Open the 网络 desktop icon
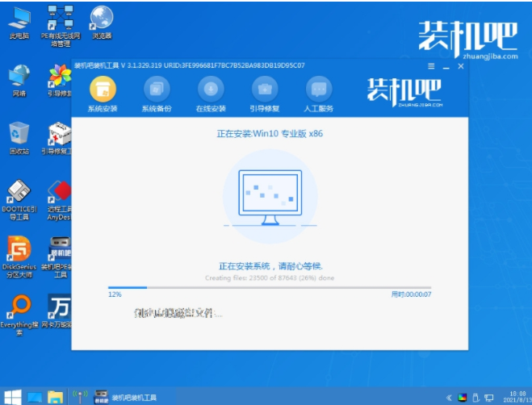Image resolution: width=532 pixels, height=405 pixels. [19, 81]
